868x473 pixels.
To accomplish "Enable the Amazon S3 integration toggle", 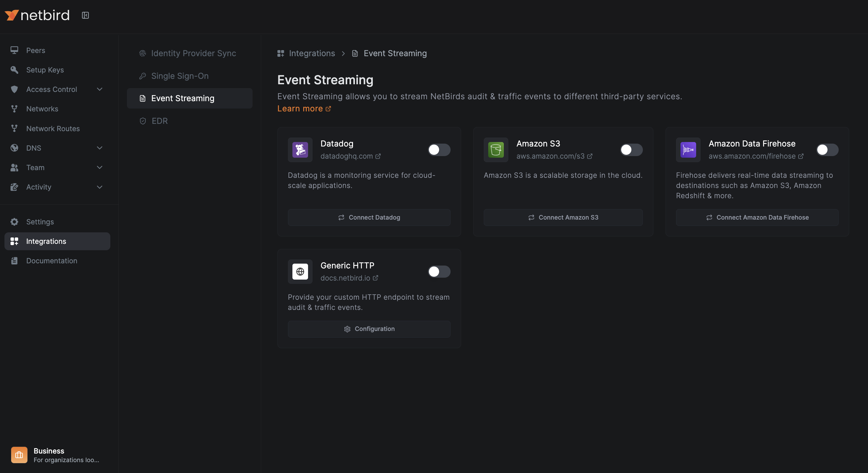I will (631, 150).
